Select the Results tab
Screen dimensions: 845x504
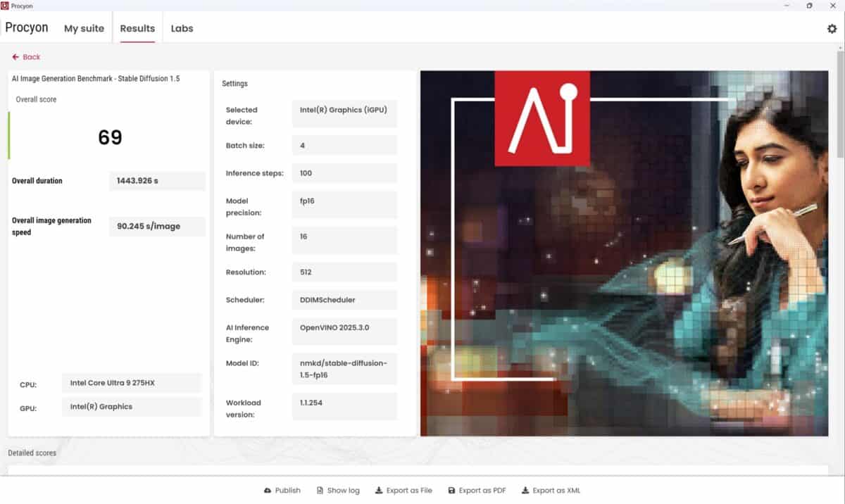[137, 29]
